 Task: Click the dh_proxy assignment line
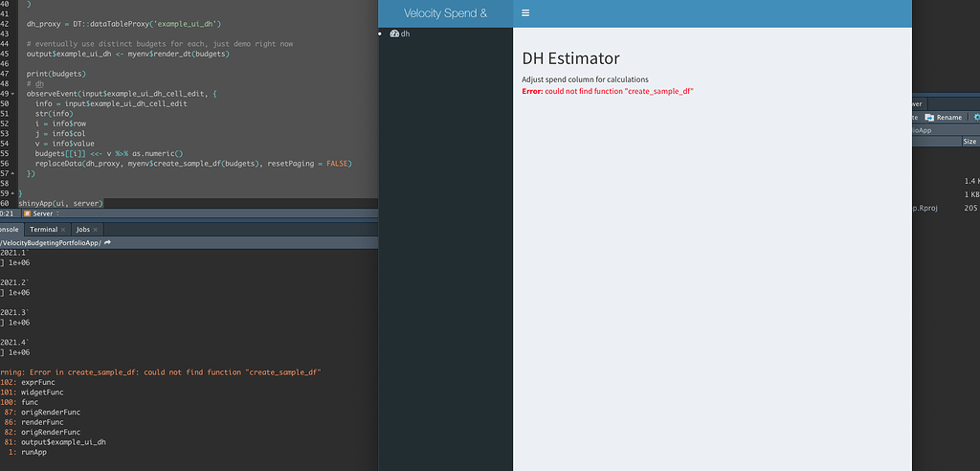pos(124,24)
